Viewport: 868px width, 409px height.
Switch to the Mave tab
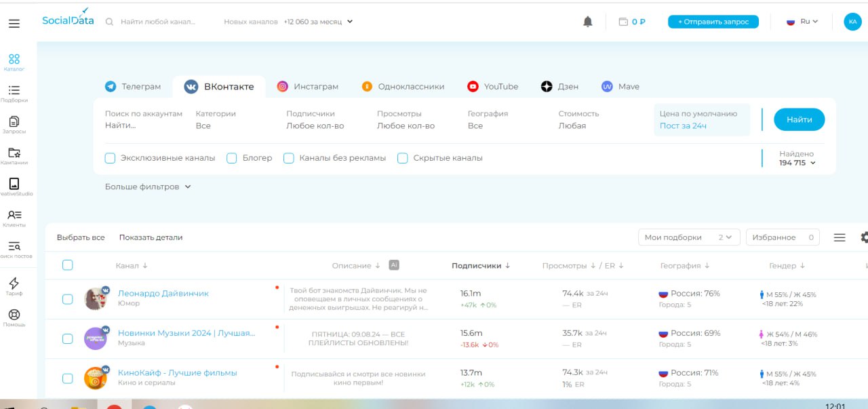pyautogui.click(x=620, y=87)
